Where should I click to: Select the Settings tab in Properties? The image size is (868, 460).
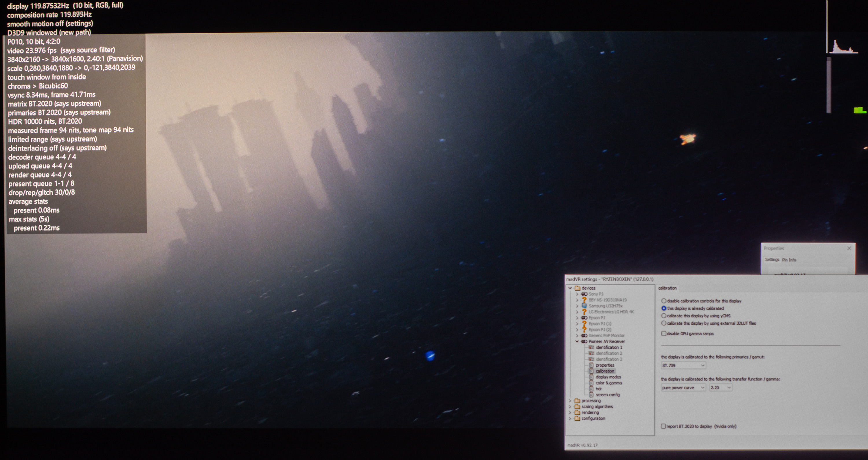[772, 260]
